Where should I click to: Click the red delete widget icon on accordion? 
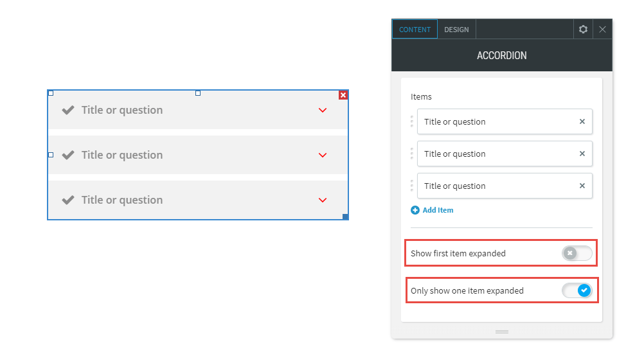(x=343, y=95)
